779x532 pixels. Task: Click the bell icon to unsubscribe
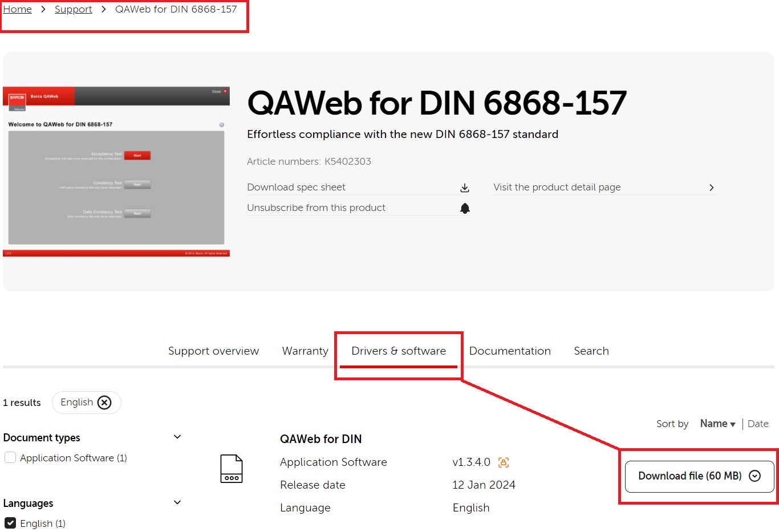click(465, 208)
